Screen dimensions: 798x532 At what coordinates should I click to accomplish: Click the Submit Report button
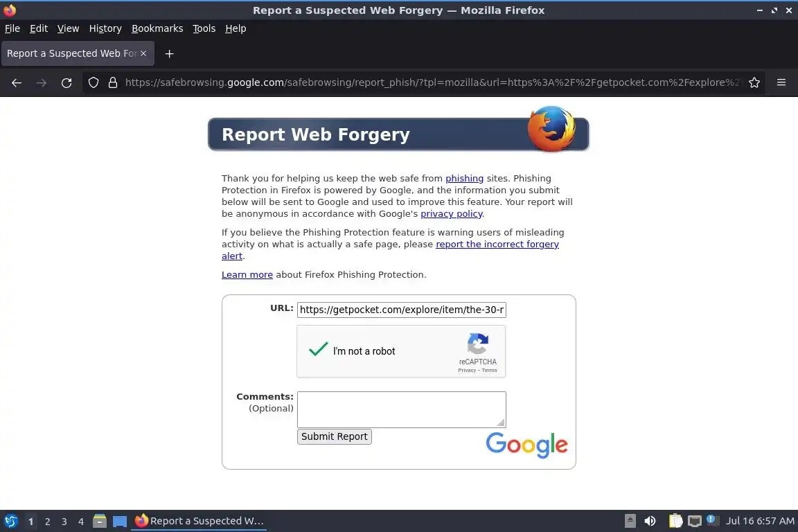[x=335, y=436]
